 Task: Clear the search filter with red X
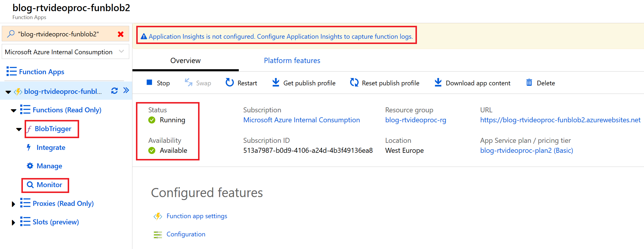pyautogui.click(x=120, y=34)
